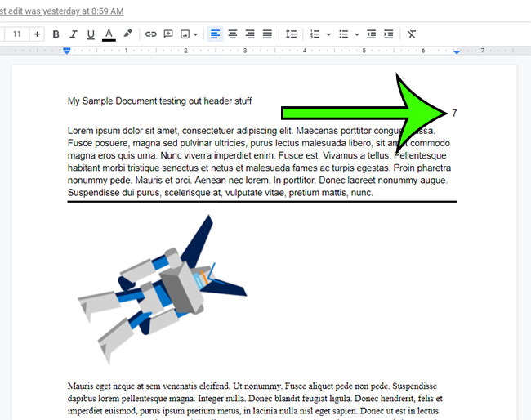Decrease the indent
Viewport: 531px width, 420px height.
(371, 34)
